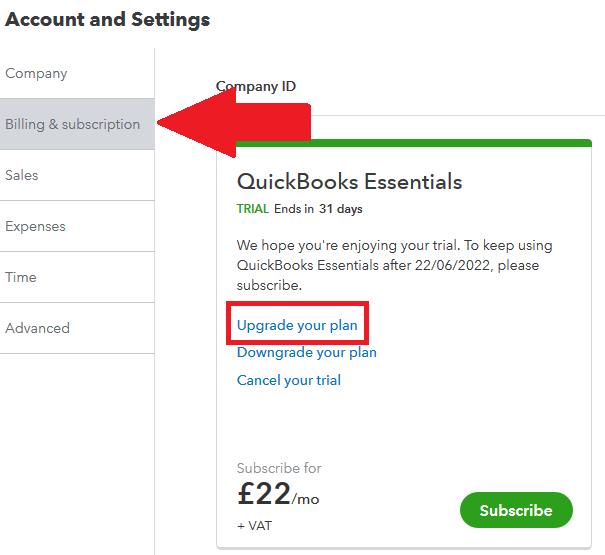Click the Upgrade your plan link
605x555 pixels.
pyautogui.click(x=297, y=325)
